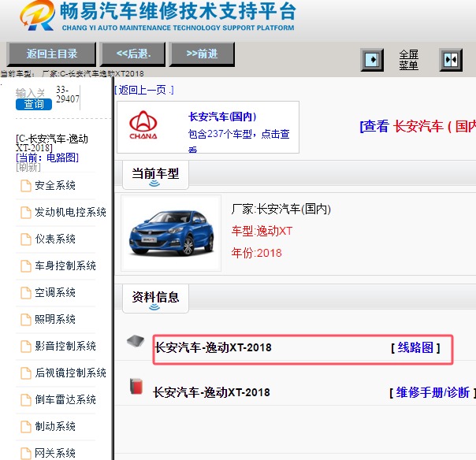Click the document icon next to 倒车雷达系统
476x460 pixels.
point(26,400)
